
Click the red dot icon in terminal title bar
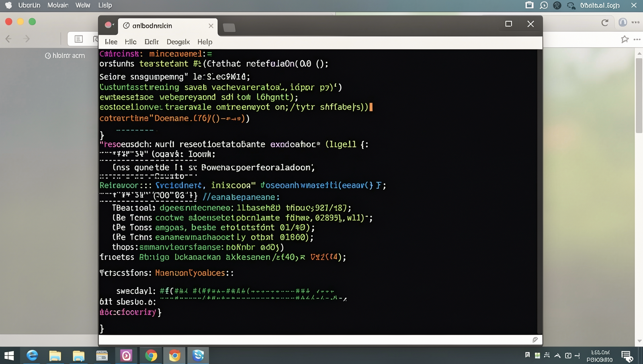(108, 25)
